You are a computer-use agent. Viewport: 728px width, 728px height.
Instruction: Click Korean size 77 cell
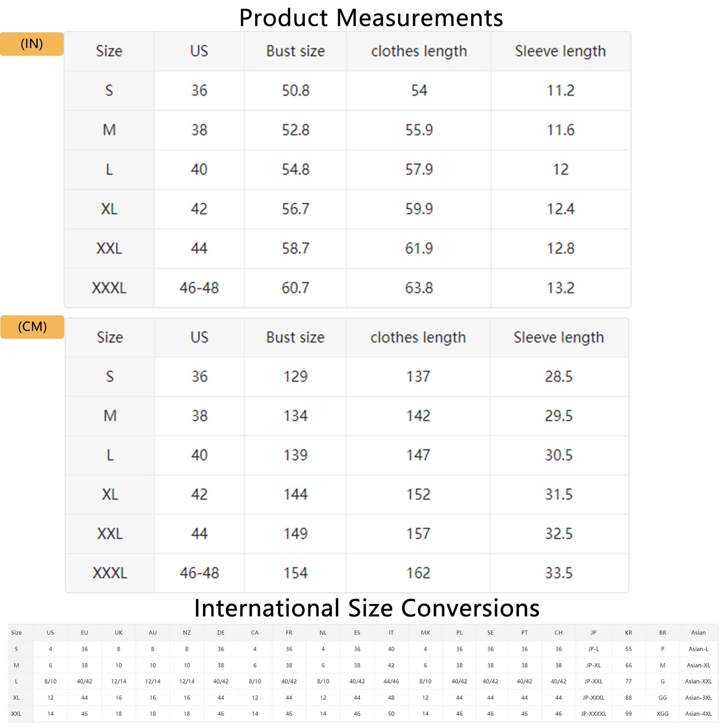[x=628, y=682]
